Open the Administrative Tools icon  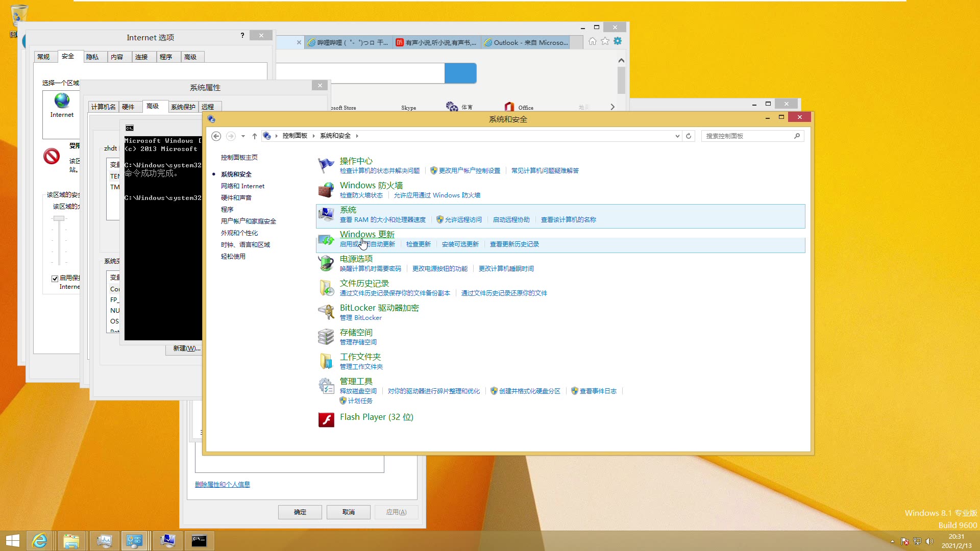[x=326, y=386]
